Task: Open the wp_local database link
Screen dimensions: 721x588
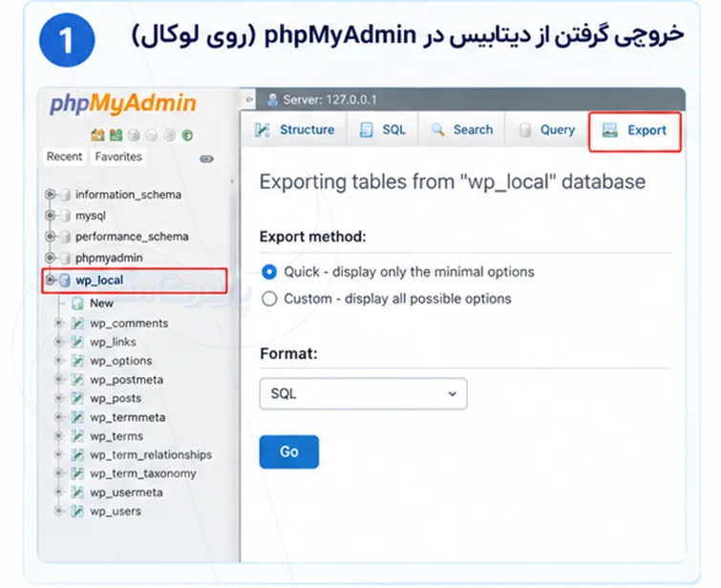Action: pyautogui.click(x=99, y=280)
